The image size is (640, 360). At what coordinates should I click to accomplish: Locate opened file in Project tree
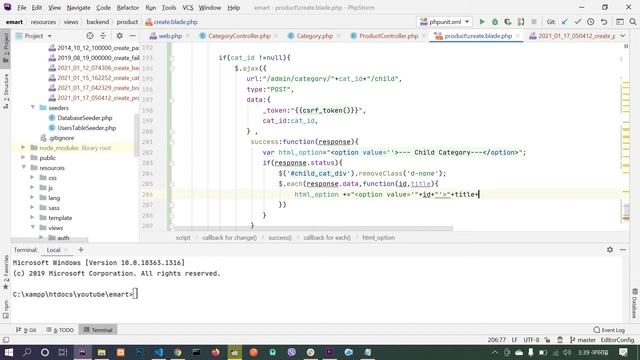tap(90, 36)
